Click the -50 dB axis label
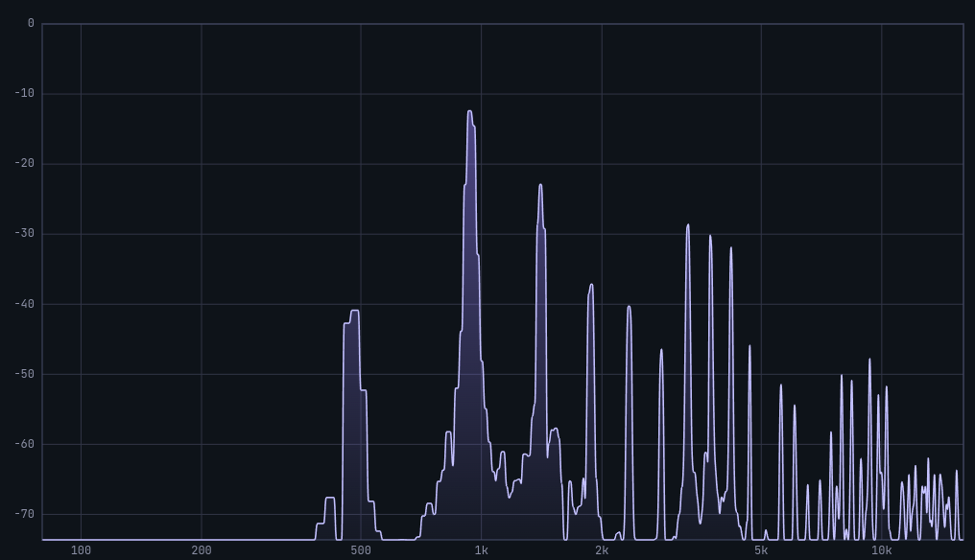 [25, 374]
